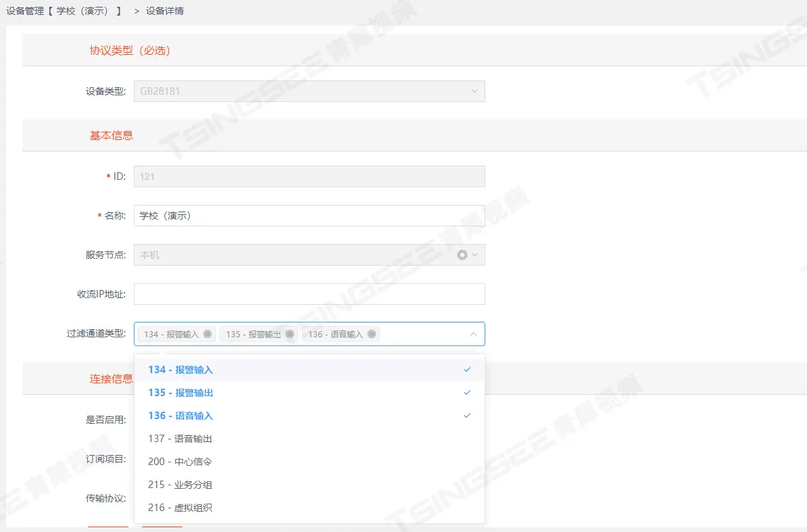Click the disabled ID field 121
The width and height of the screenshot is (807, 532).
tap(310, 176)
